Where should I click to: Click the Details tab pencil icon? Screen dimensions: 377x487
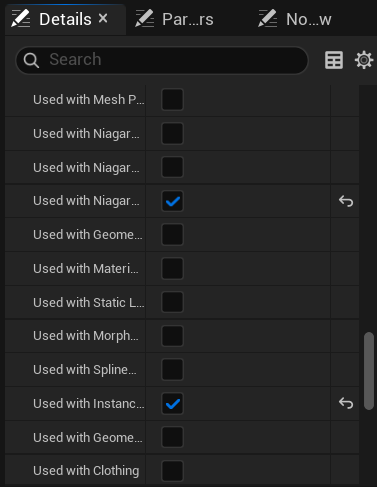(x=21, y=18)
